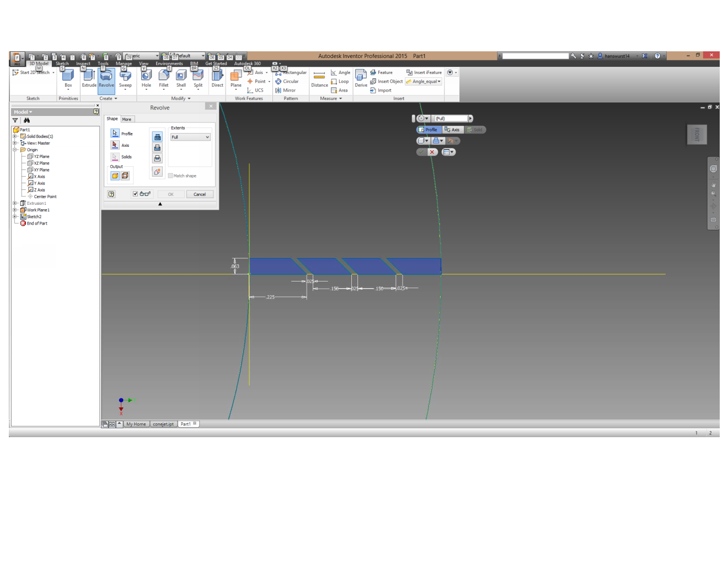
Task: Toggle the preview eyeglasses checkbox in Revolve dialog
Action: point(135,194)
